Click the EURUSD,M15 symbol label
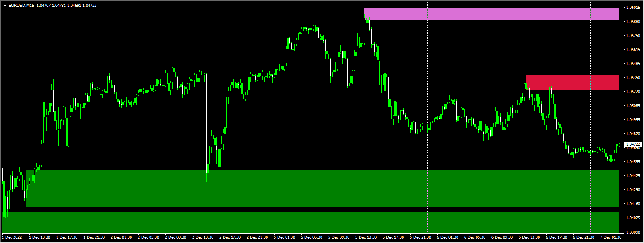This screenshot has width=644, height=243. click(x=21, y=5)
